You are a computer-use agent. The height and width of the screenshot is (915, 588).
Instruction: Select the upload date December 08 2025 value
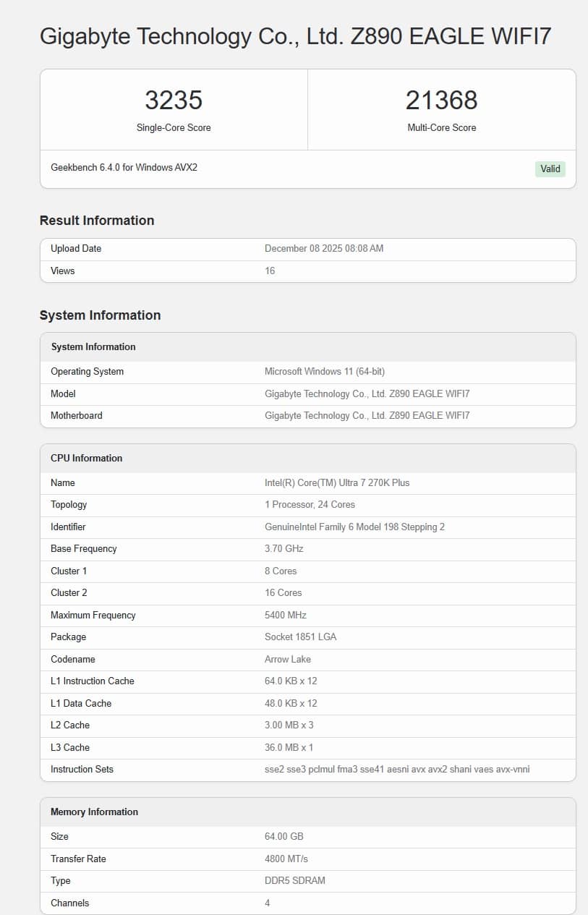[324, 248]
